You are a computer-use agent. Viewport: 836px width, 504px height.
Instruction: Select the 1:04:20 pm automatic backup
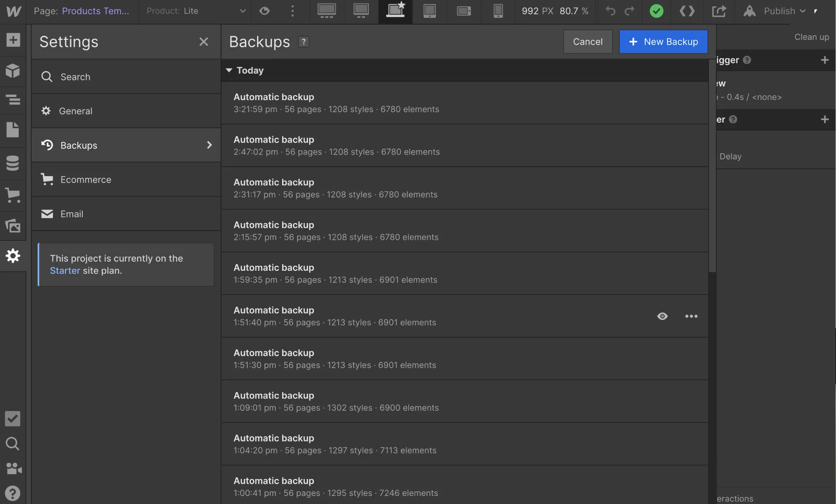click(464, 444)
